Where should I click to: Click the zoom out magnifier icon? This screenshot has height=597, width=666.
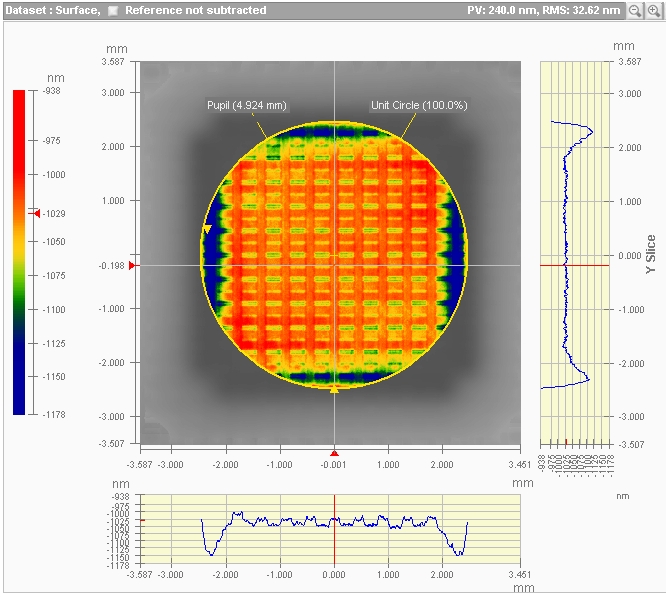pyautogui.click(x=635, y=10)
